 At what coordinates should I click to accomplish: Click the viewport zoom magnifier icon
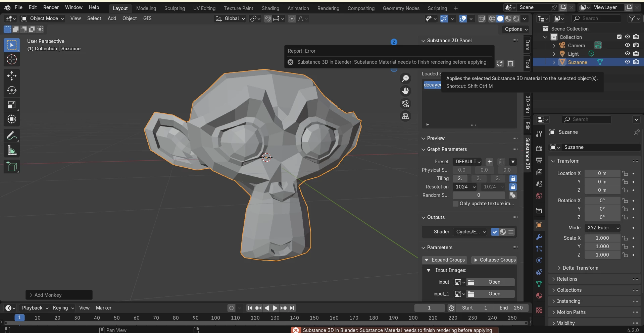pos(406,78)
